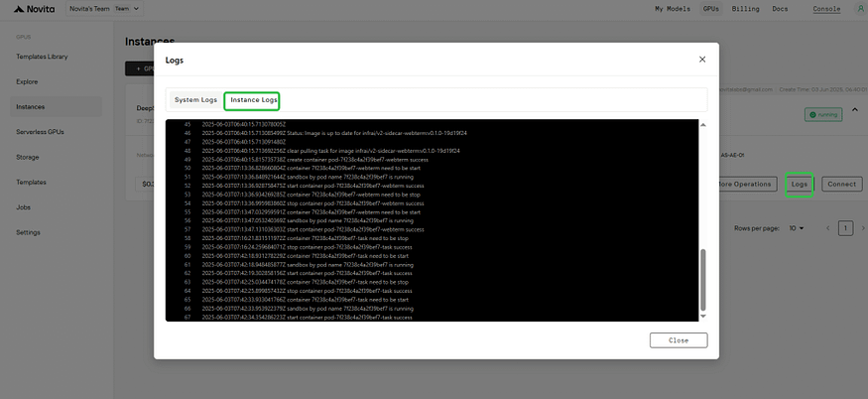Open the Console link
This screenshot has height=399, width=868.
click(x=826, y=9)
